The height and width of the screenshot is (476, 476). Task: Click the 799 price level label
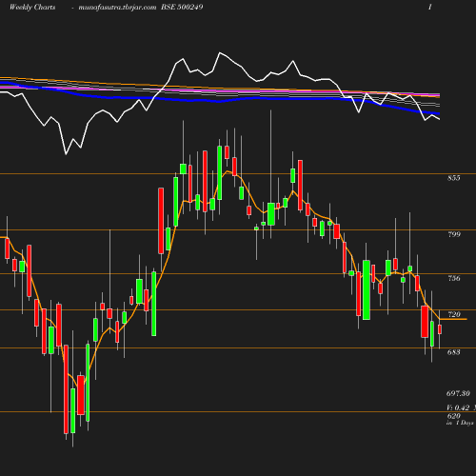454,234
